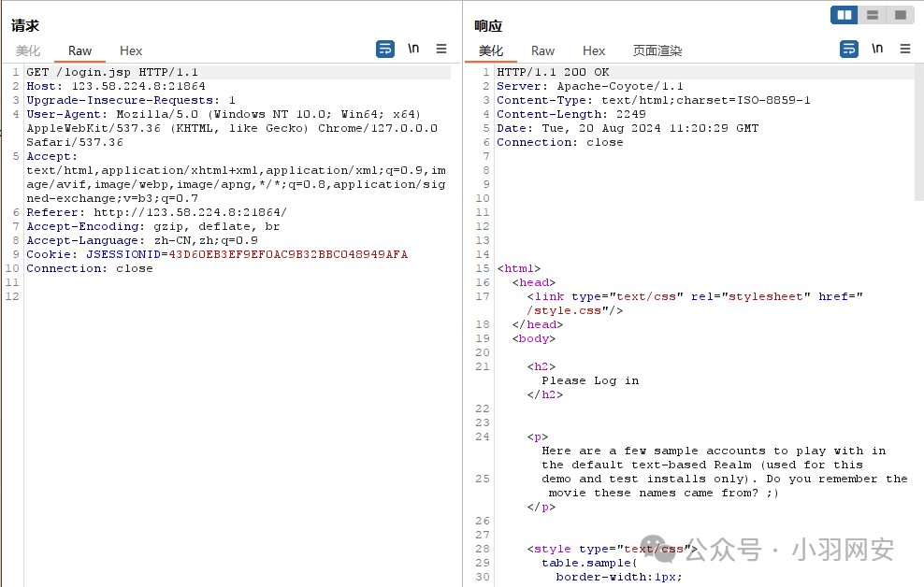Switch request view to Raw tab
Viewport: 924px width, 587px height.
[79, 51]
